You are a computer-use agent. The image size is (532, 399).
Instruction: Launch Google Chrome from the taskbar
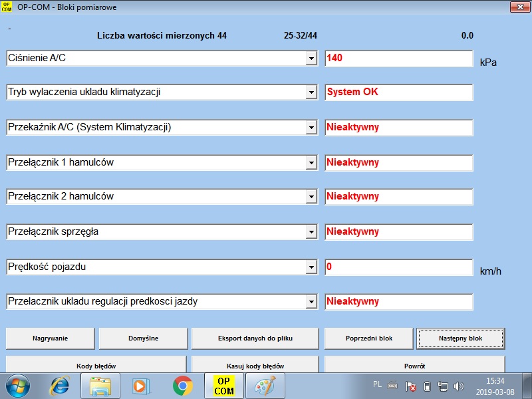(x=183, y=386)
